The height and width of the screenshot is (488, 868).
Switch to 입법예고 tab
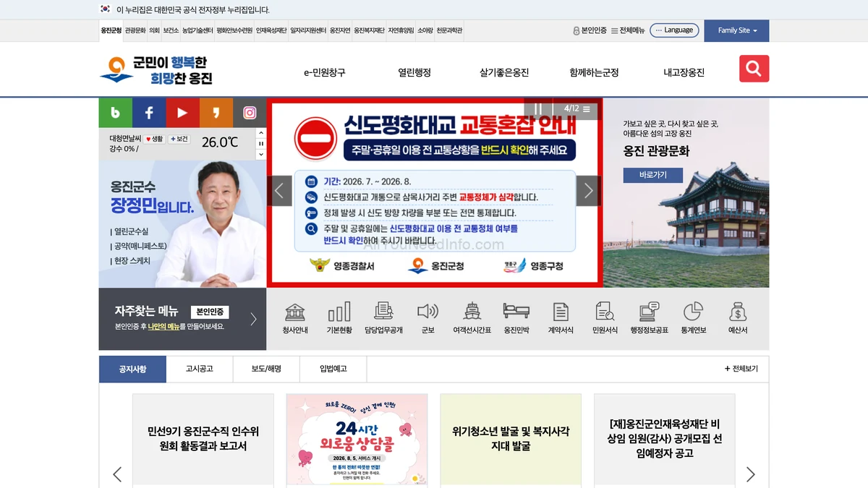tap(333, 369)
